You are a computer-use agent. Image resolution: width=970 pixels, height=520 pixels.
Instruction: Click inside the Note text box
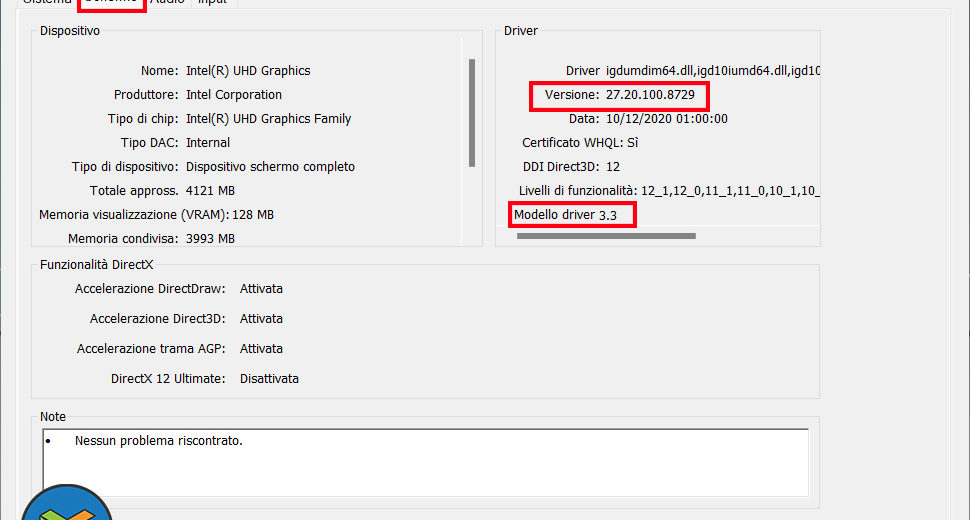tap(426, 462)
